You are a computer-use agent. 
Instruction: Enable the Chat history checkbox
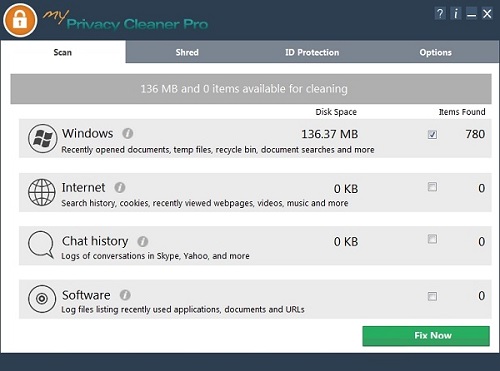click(432, 239)
